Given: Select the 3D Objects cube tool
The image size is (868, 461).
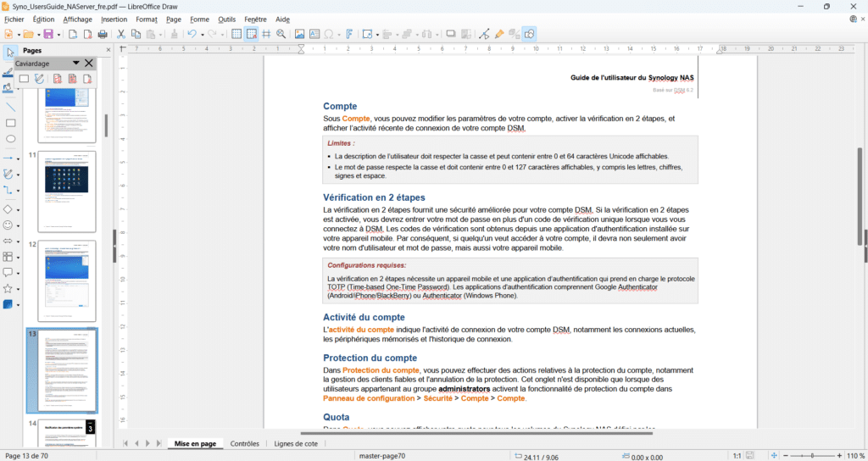Looking at the screenshot, I should (8, 304).
